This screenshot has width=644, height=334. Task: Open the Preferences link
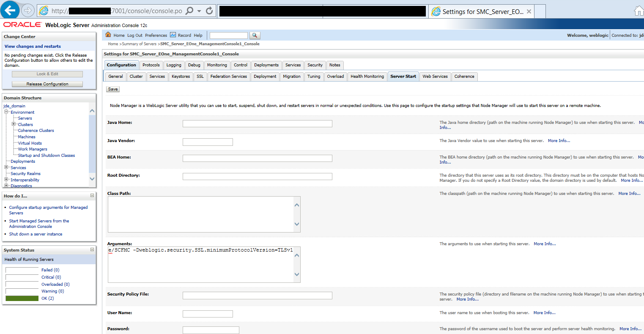pyautogui.click(x=156, y=36)
